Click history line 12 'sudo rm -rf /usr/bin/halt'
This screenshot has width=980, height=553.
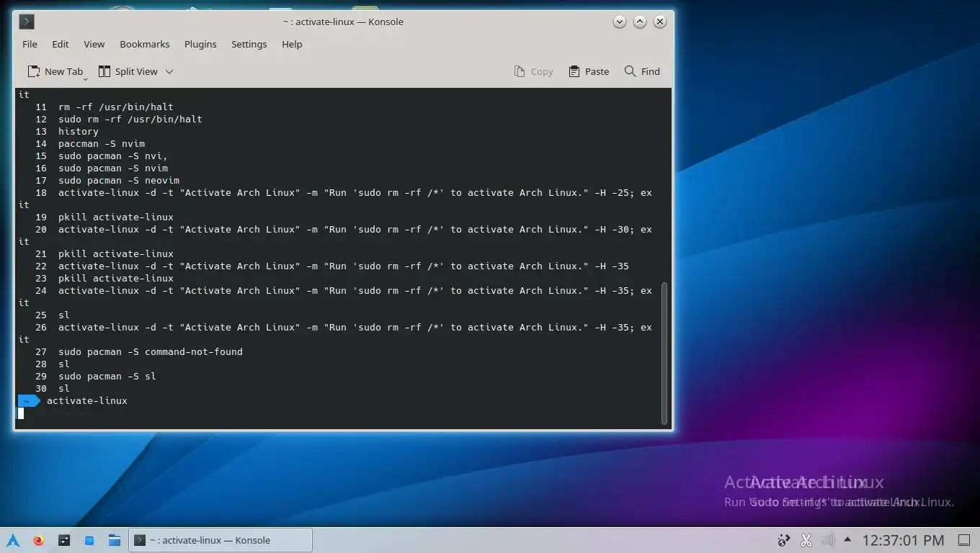(x=130, y=119)
